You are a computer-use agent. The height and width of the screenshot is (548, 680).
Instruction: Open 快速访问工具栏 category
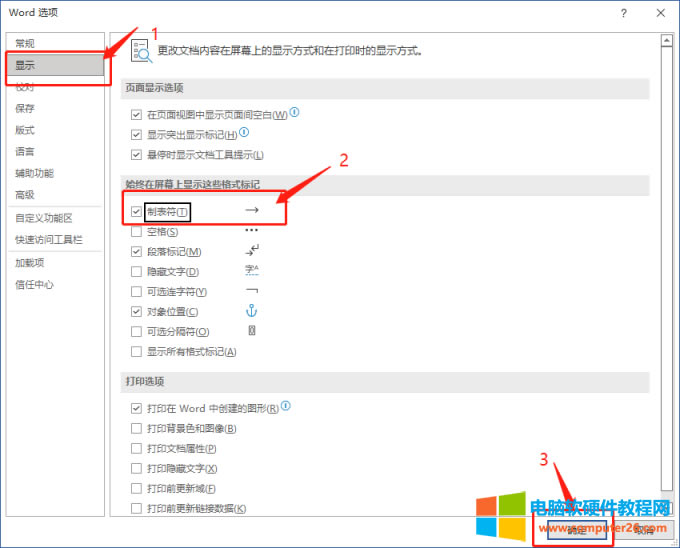pos(49,240)
